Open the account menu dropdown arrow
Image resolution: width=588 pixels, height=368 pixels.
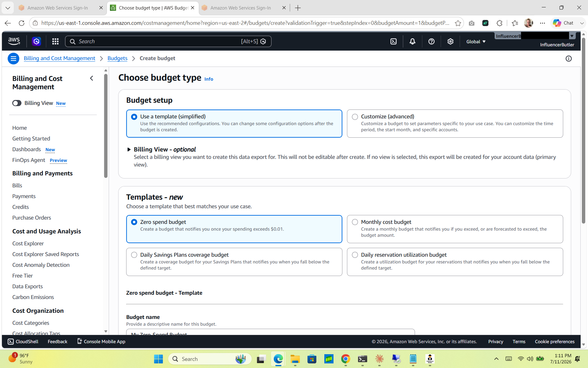(572, 36)
